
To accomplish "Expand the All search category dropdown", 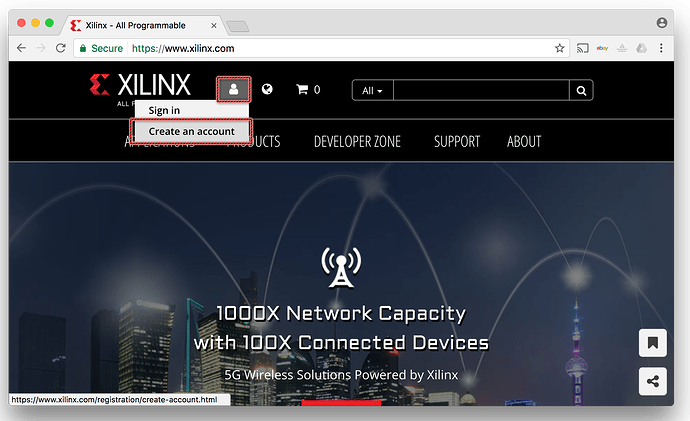I will (372, 90).
